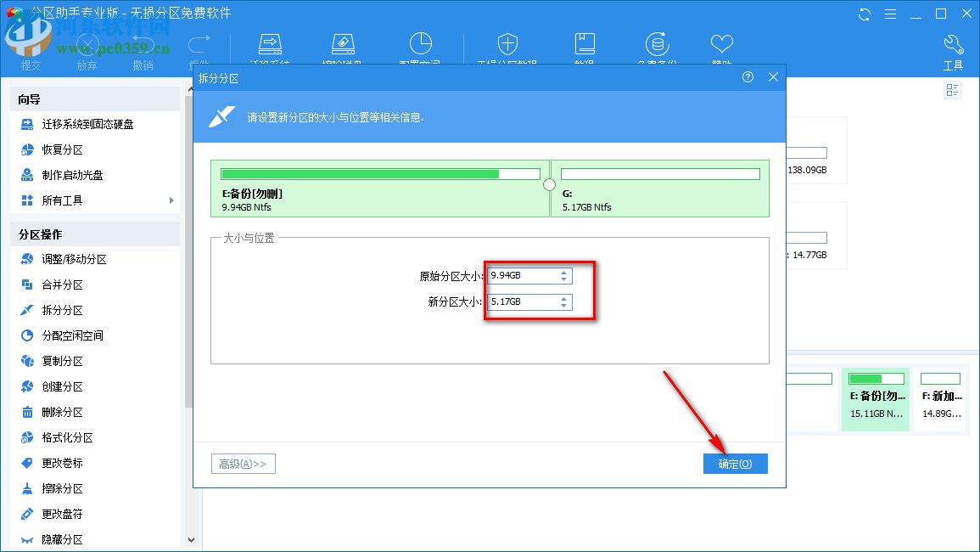Confirm split with the 确定(O) button
980x552 pixels.
735,463
